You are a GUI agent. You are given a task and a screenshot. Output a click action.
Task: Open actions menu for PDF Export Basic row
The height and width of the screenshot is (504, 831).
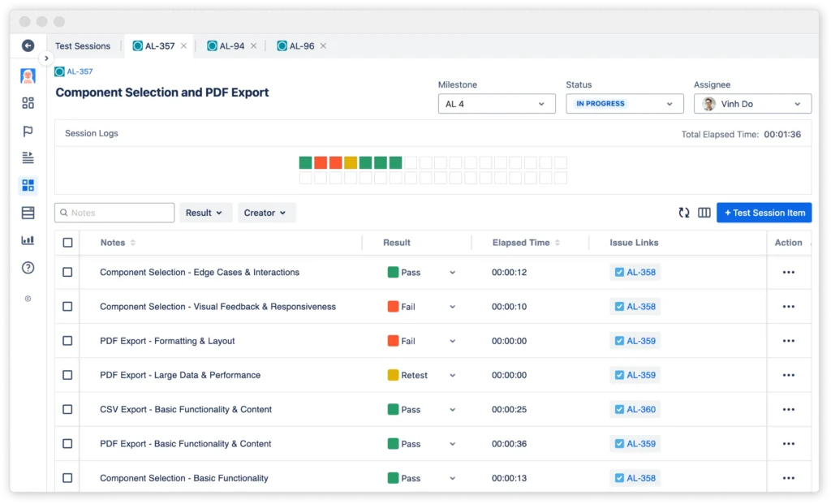point(789,444)
